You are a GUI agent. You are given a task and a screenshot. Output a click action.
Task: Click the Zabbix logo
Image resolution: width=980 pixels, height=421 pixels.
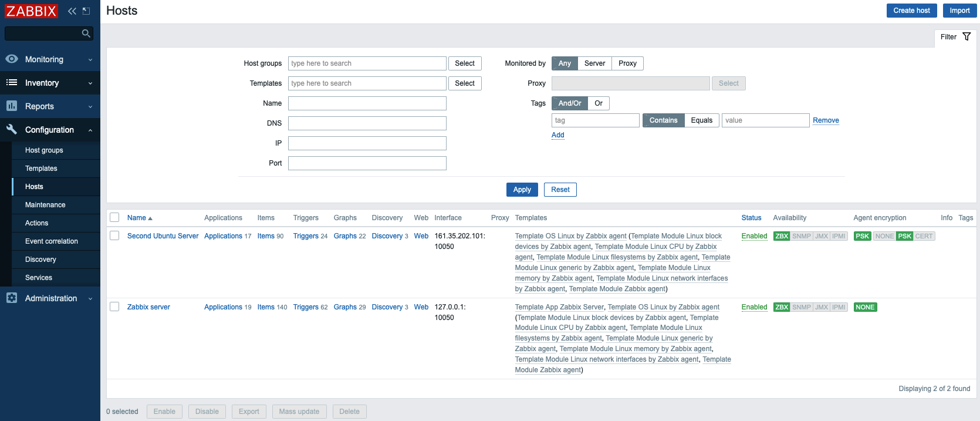31,11
